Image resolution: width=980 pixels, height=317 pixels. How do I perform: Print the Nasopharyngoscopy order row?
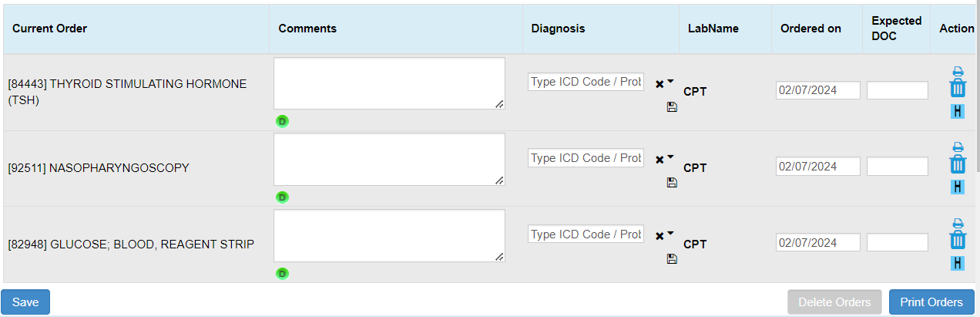click(x=958, y=147)
